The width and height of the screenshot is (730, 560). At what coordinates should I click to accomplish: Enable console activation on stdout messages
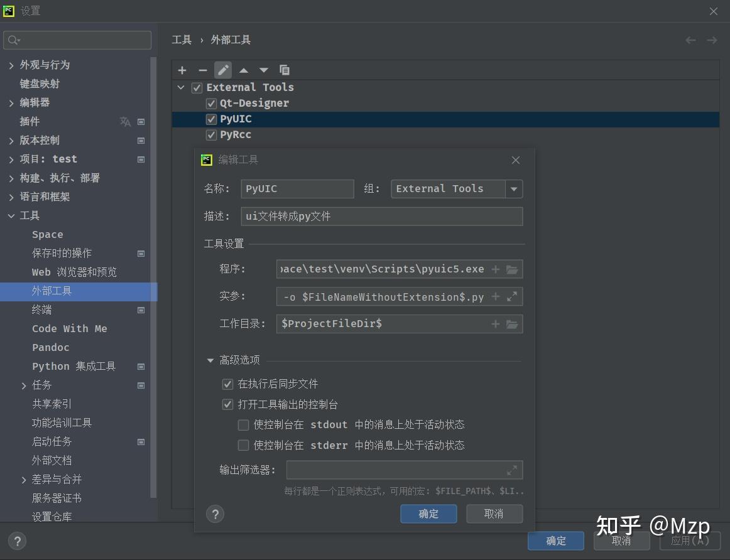point(243,424)
